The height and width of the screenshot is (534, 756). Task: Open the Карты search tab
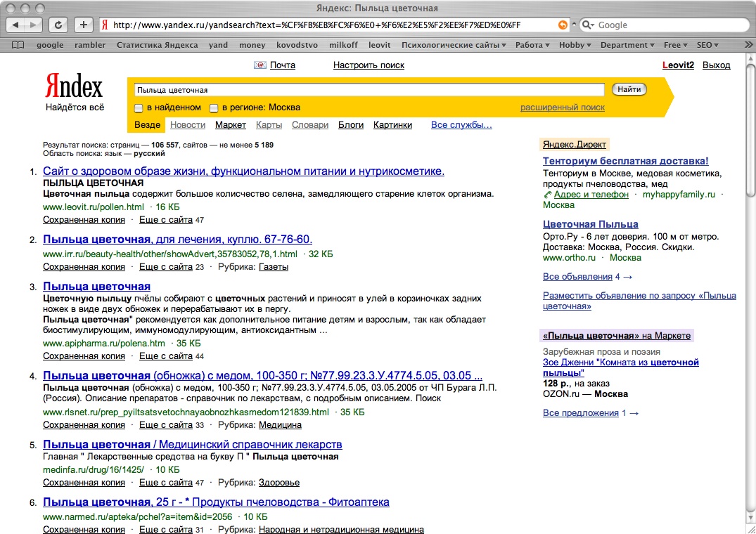tap(269, 124)
